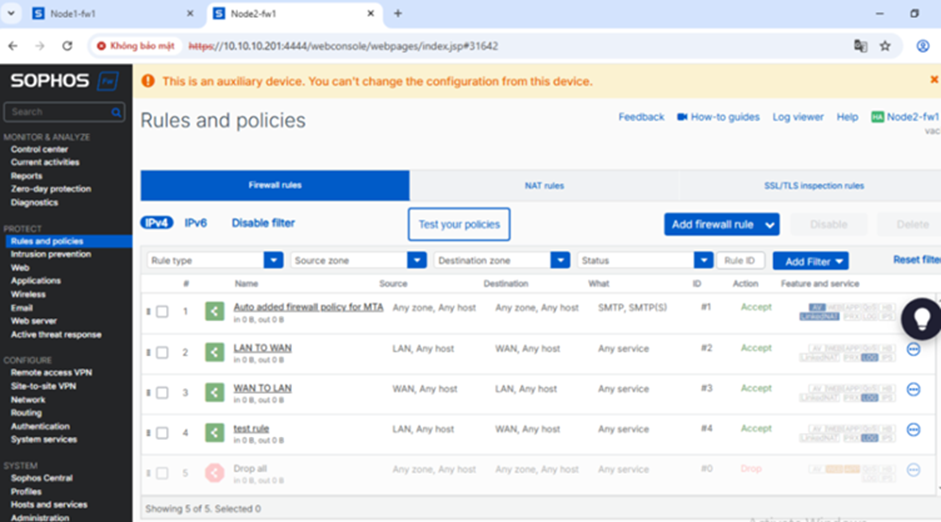Open the more options icon for WAN TO LAN

coord(913,389)
